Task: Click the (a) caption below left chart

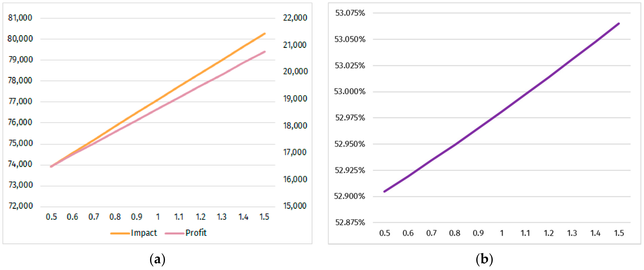Action: [157, 260]
